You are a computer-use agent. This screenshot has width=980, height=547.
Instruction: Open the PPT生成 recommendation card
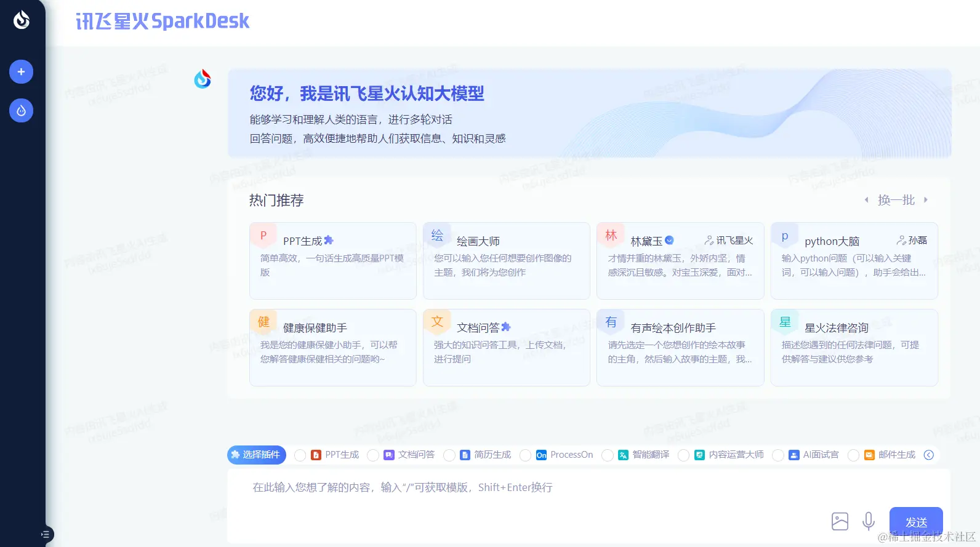[333, 261]
